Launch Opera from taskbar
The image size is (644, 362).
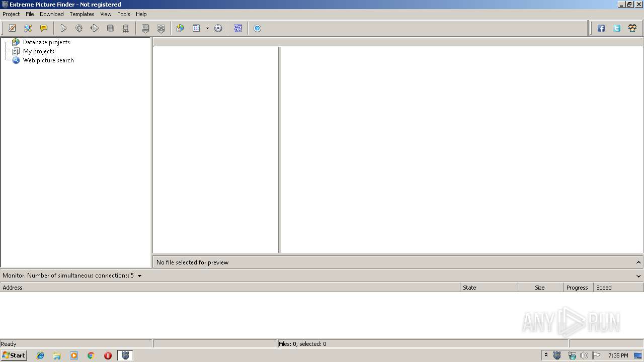108,355
